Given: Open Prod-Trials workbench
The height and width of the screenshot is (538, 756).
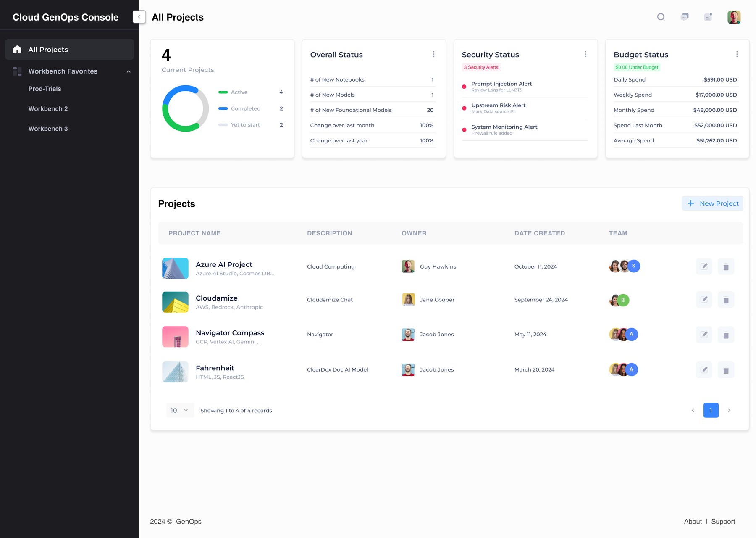Looking at the screenshot, I should coord(45,89).
